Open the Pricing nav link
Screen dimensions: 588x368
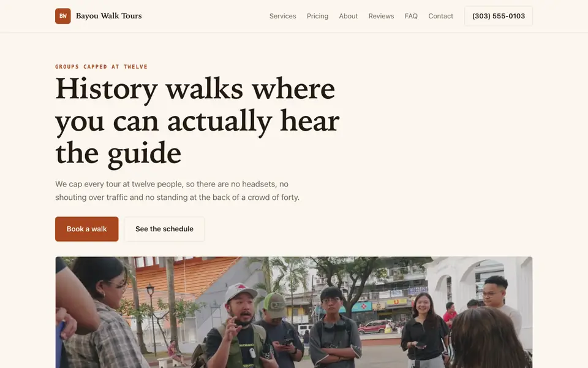tap(318, 16)
